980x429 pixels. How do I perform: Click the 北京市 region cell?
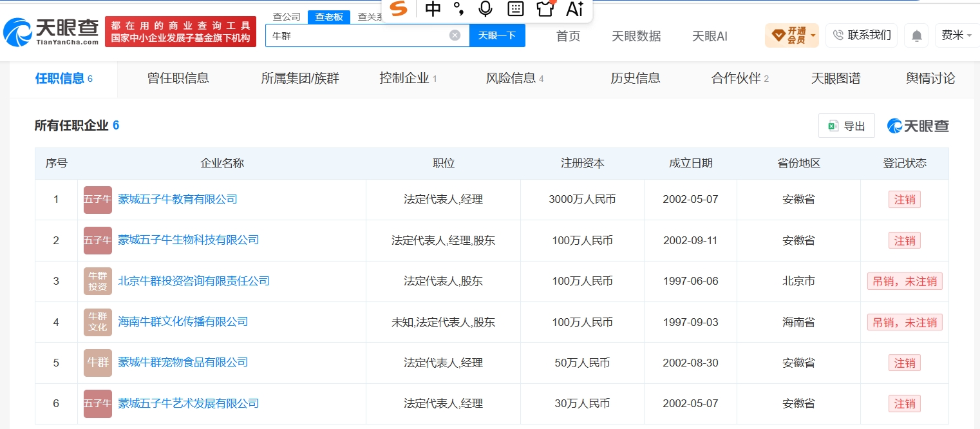[798, 281]
